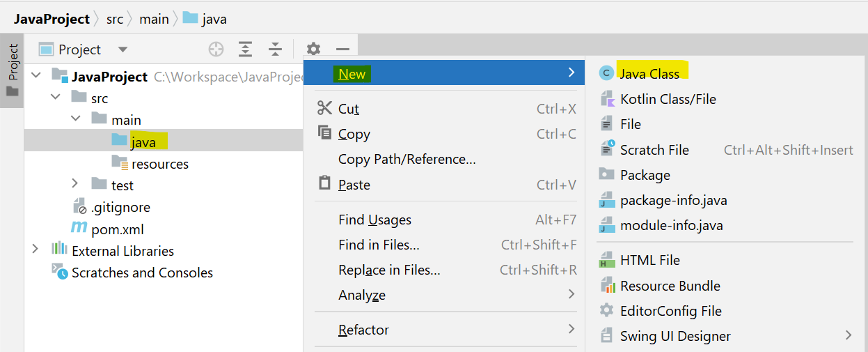This screenshot has width=868, height=352.
Task: Open Project panel settings gear
Action: pyautogui.click(x=314, y=49)
